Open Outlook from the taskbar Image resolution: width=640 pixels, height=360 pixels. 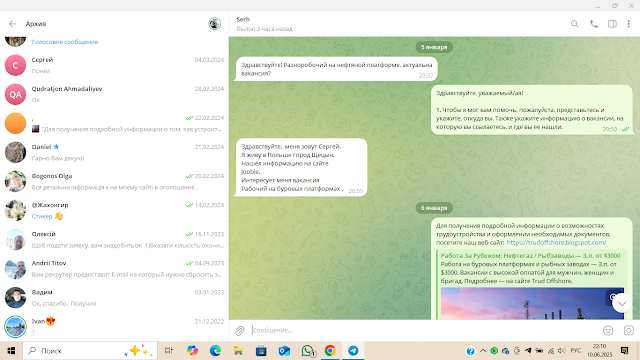pyautogui.click(x=284, y=351)
